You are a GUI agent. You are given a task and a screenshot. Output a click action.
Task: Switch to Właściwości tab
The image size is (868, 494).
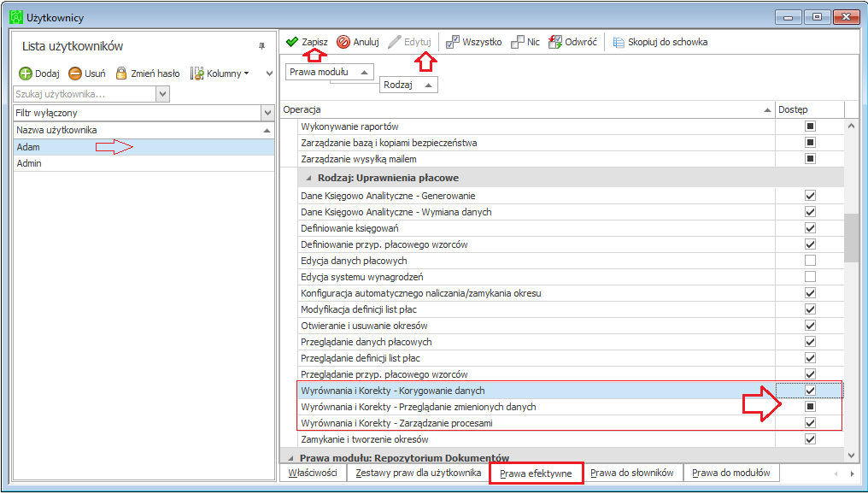coord(313,473)
